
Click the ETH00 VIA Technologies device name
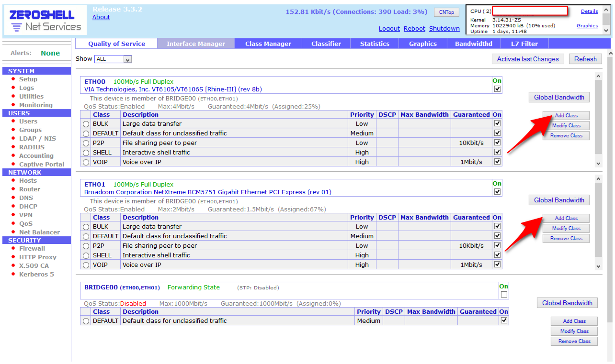[x=173, y=89]
